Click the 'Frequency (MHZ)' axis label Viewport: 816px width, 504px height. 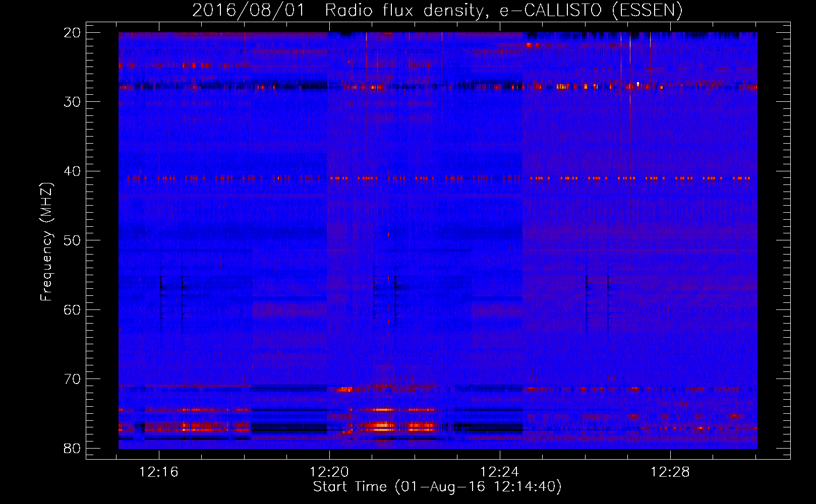pyautogui.click(x=46, y=241)
